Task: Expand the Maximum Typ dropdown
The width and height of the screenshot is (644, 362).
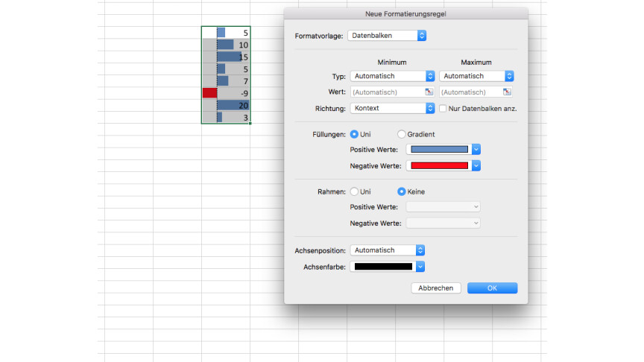Action: pyautogui.click(x=476, y=76)
